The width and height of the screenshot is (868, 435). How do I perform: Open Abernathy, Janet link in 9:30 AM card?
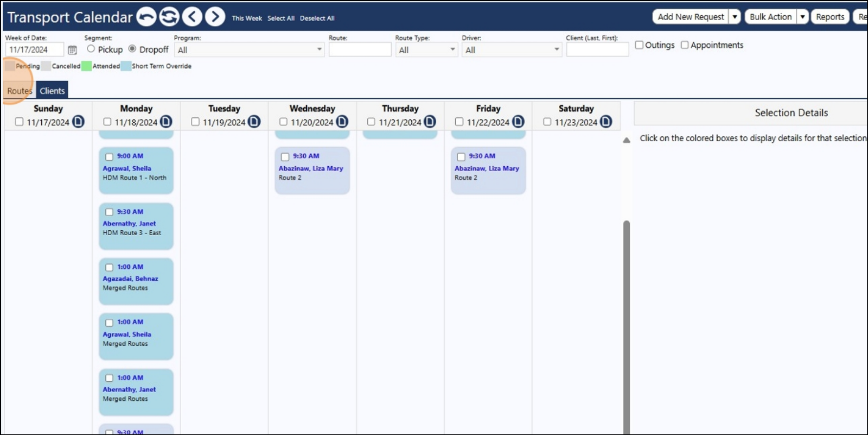[129, 223]
